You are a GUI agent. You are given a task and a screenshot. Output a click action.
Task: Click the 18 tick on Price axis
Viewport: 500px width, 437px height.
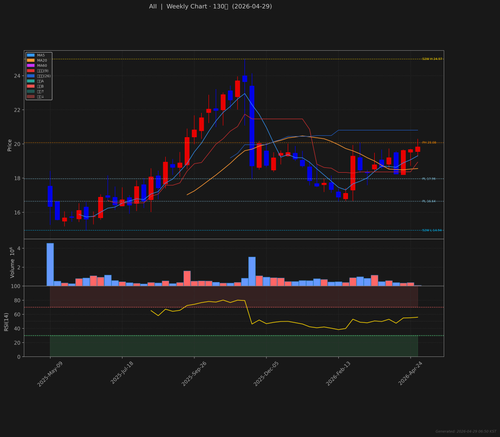(17, 178)
